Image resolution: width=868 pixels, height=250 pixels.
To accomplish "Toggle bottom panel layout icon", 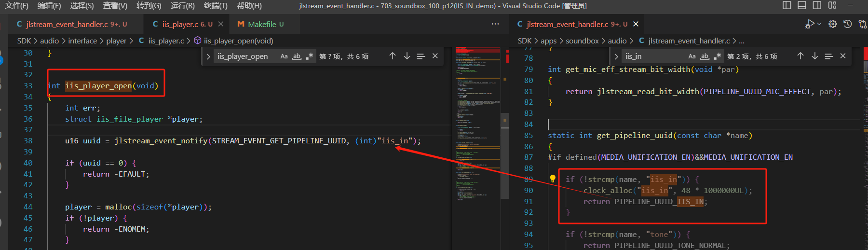I will coord(802,5).
